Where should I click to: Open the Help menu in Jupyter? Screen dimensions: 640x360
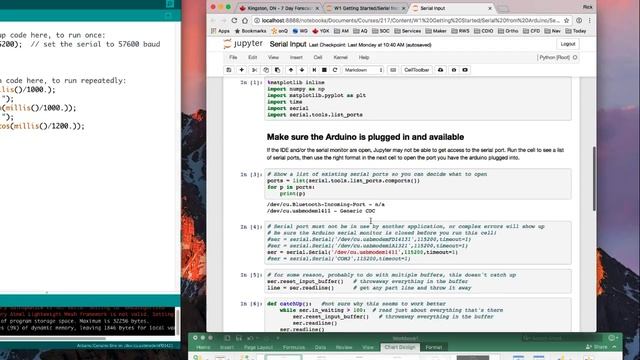(364, 58)
